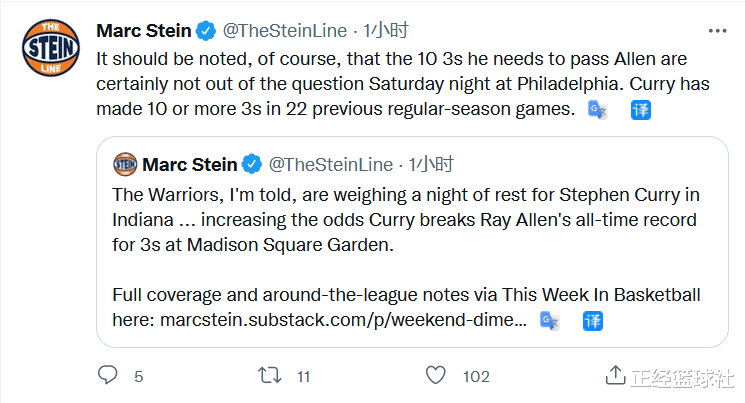Click the share upload icon
This screenshot has height=403, width=745.
[615, 375]
